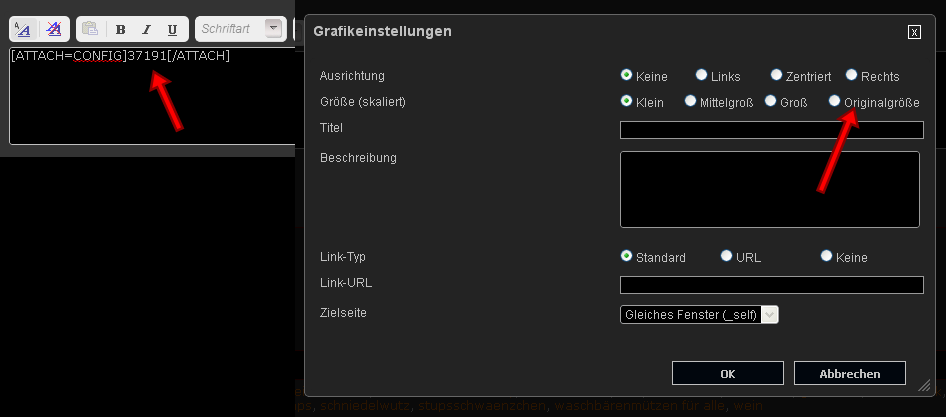Click the remove formatting icon
The image size is (946, 417).
click(x=54, y=29)
